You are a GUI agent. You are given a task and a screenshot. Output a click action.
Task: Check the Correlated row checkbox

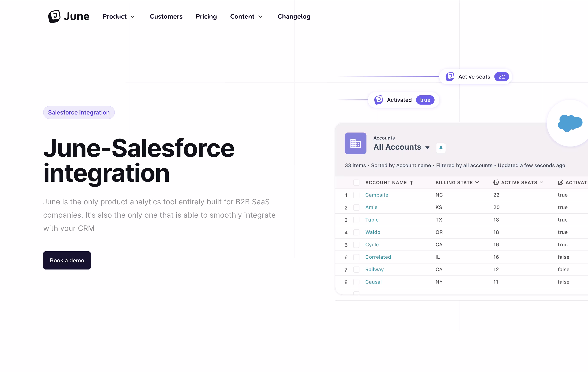356,257
